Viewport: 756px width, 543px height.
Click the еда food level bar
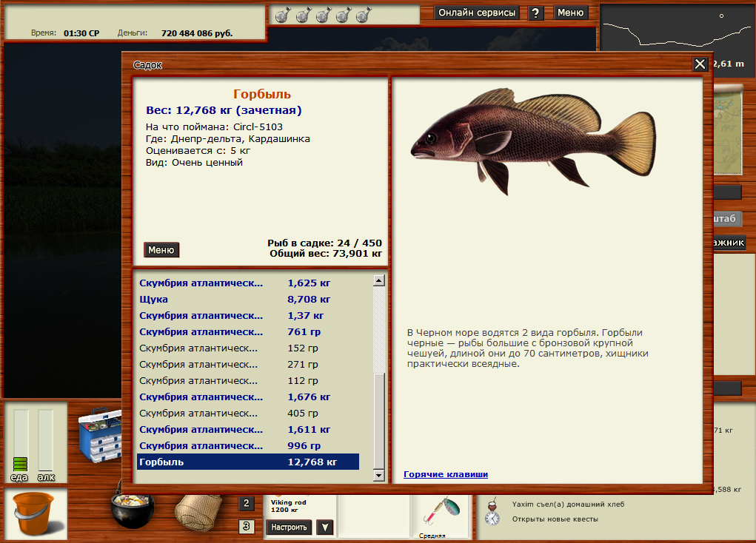click(20, 440)
